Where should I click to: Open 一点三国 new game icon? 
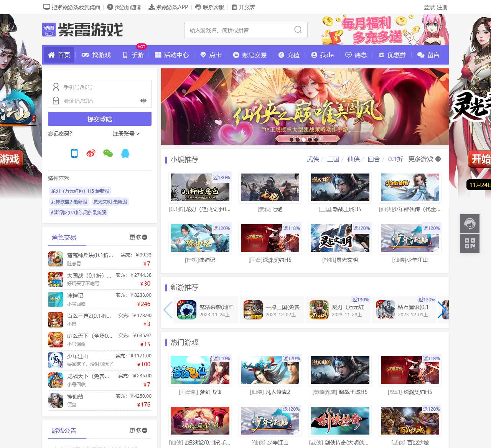coord(253,310)
